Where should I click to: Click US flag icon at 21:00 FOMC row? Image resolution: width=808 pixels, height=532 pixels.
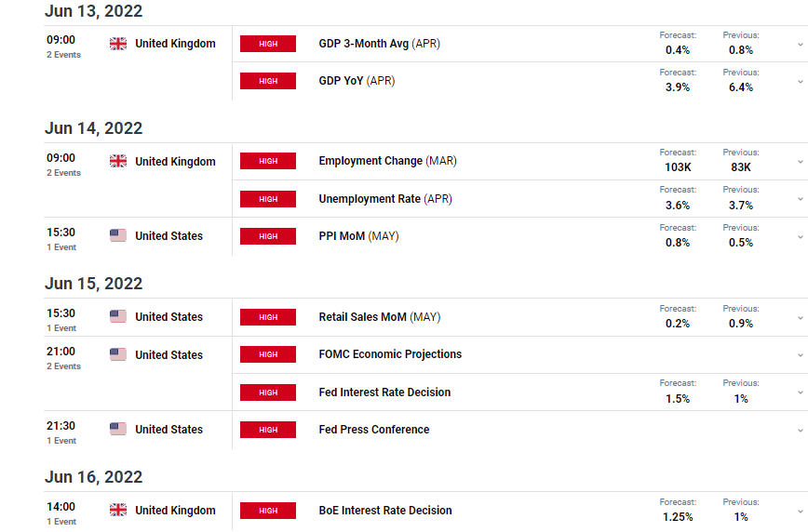coord(118,355)
